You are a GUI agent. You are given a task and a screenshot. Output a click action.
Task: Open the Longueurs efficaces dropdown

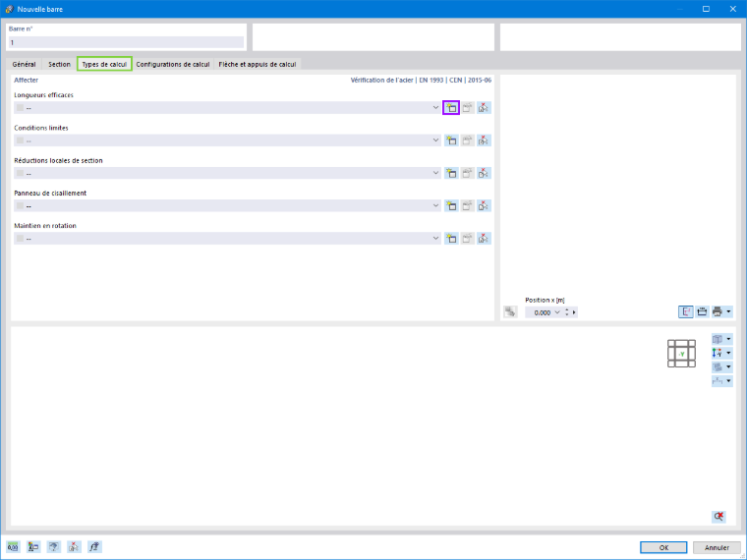(x=435, y=108)
